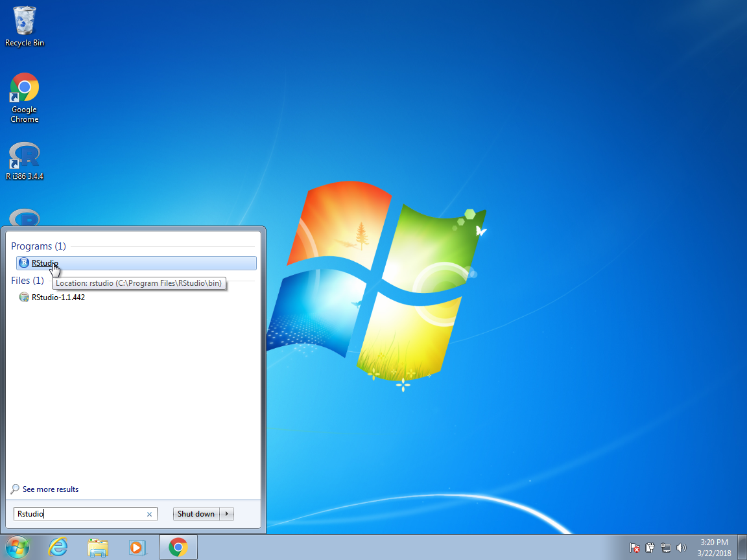Image resolution: width=747 pixels, height=560 pixels.
Task: Click the Shut down button
Action: click(x=196, y=514)
